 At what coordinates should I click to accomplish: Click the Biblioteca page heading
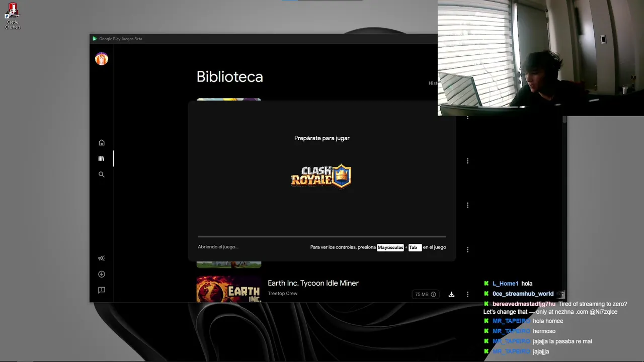(229, 76)
